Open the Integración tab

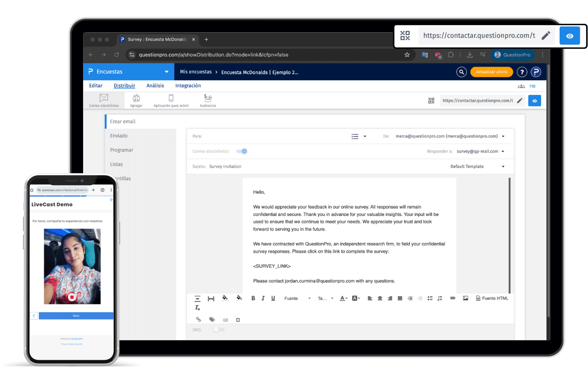coord(188,86)
